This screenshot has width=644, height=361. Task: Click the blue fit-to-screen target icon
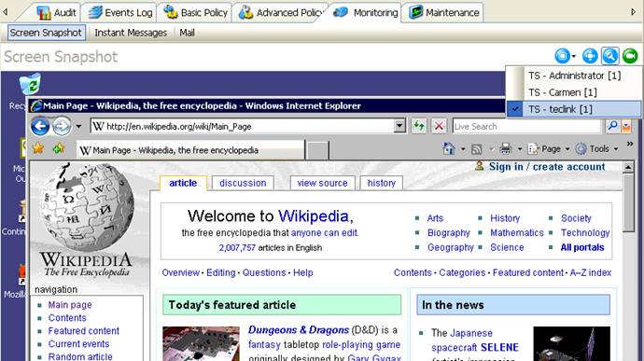click(590, 56)
